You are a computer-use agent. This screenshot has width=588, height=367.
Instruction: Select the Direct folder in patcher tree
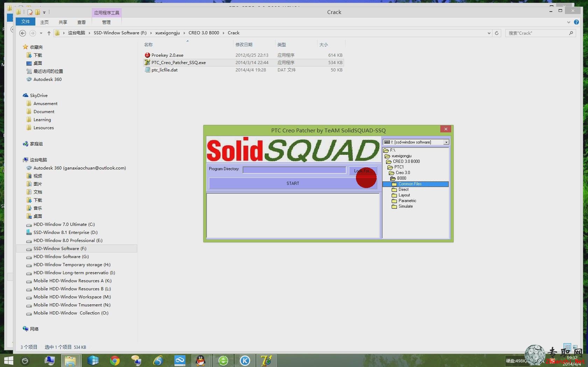pyautogui.click(x=404, y=189)
